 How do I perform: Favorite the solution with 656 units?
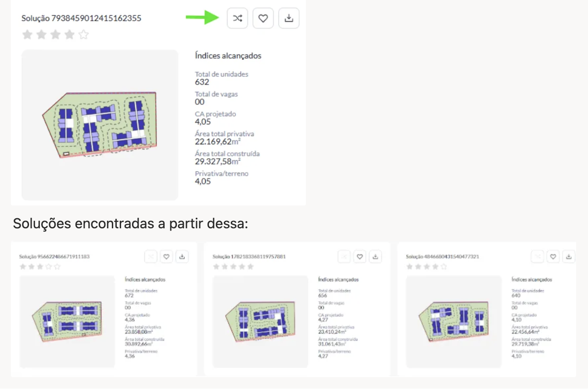[360, 257]
